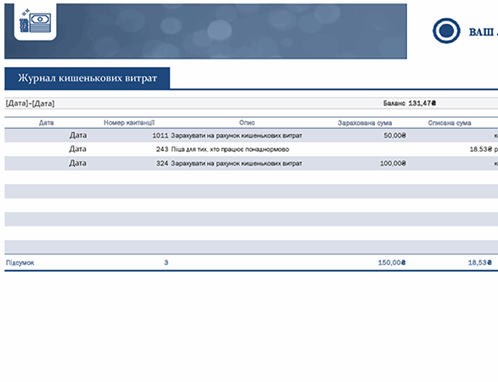
Task: Select receipt number 324 cell
Action: [x=162, y=163]
